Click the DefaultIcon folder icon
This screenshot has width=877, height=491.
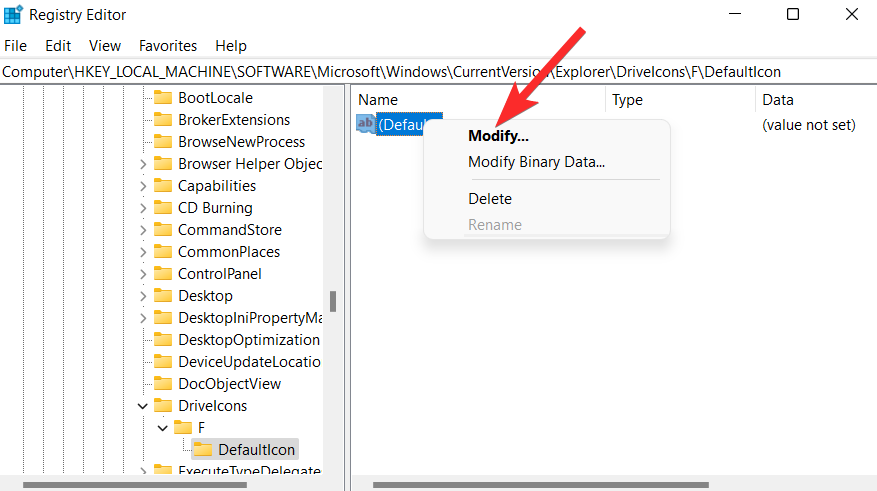(x=203, y=450)
